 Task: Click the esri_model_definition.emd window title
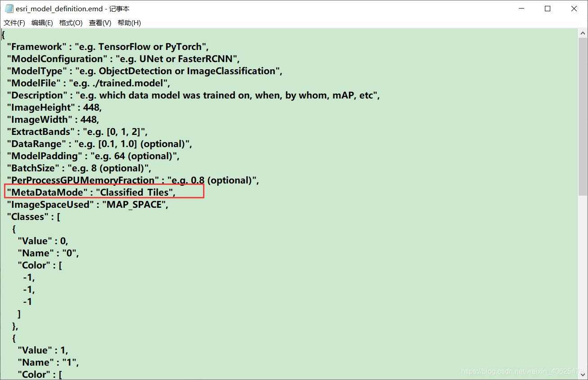pos(73,9)
